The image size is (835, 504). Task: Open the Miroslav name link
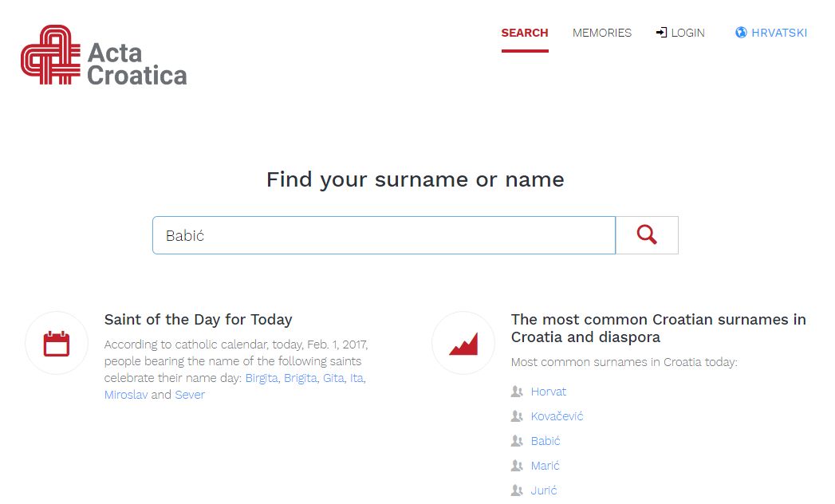(126, 395)
